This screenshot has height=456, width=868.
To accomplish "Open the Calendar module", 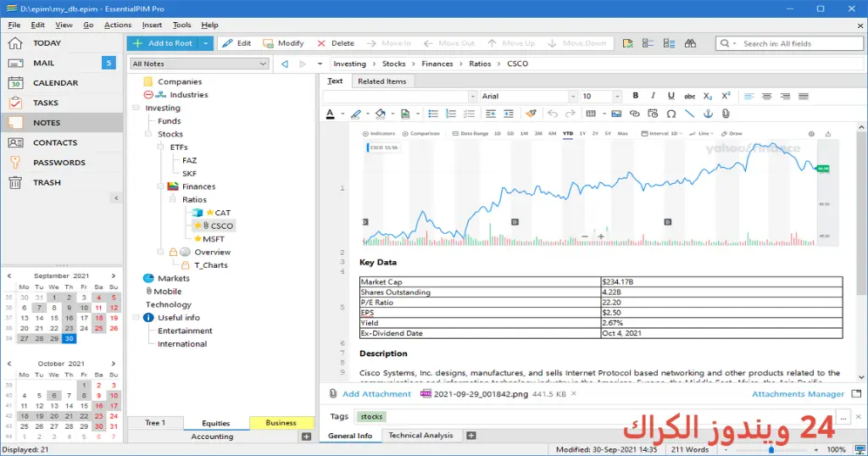I will pyautogui.click(x=62, y=83).
